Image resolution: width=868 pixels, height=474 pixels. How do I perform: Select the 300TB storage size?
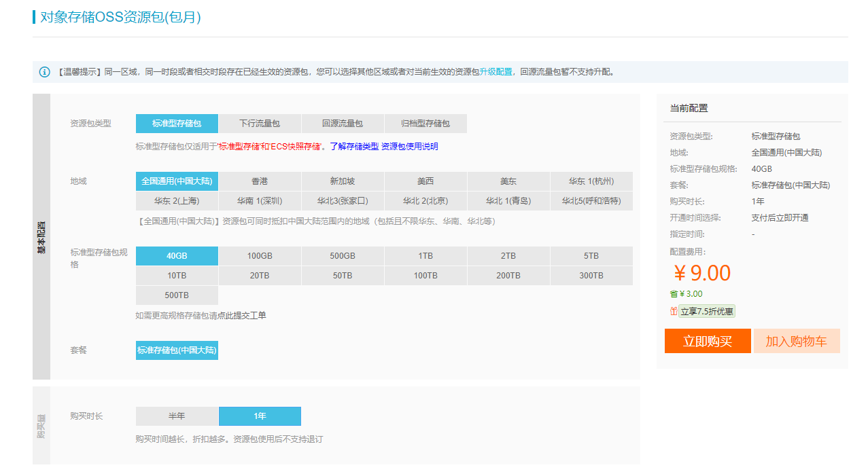point(591,276)
